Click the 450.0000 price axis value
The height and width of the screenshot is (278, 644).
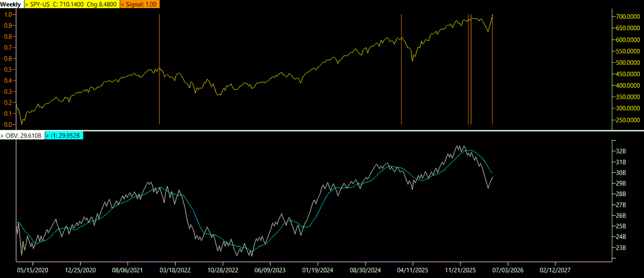pyautogui.click(x=627, y=74)
